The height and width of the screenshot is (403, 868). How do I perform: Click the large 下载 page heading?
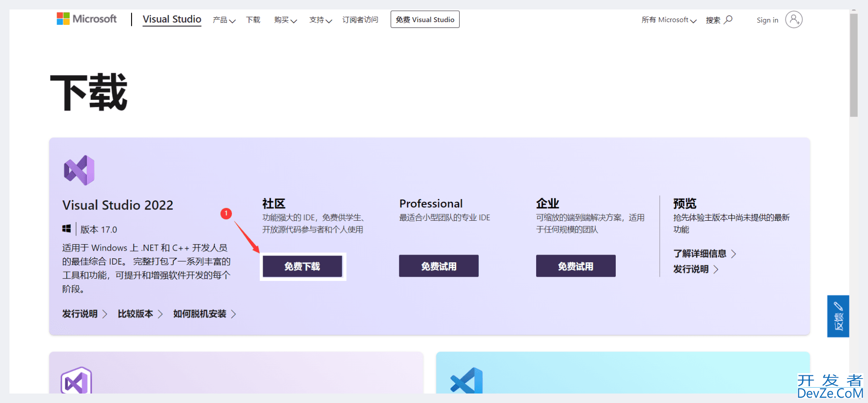(89, 92)
